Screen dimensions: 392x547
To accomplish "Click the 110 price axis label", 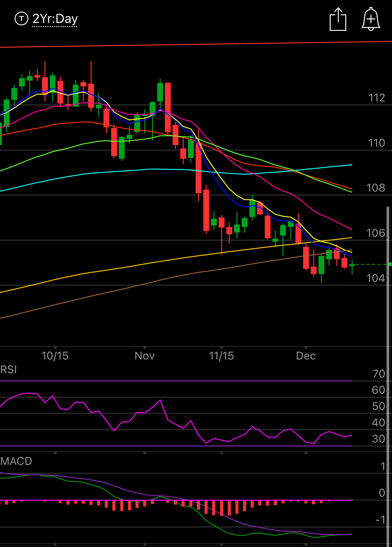I will click(377, 143).
